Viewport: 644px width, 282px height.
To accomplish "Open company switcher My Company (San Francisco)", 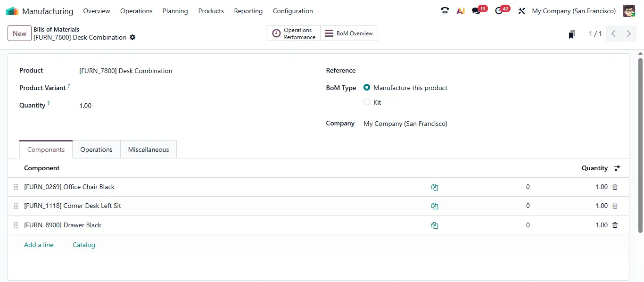I will pos(574,11).
